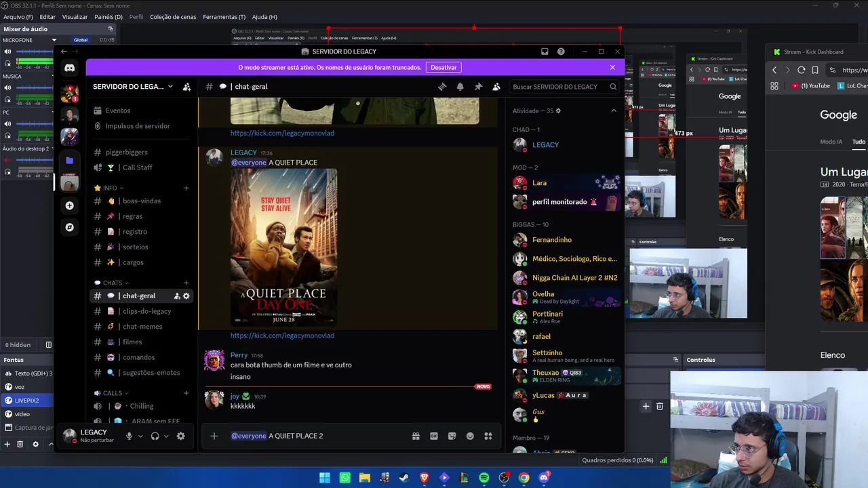Viewport: 868px width, 488px height.
Task: Remove selected source with trash icon
Action: point(20,444)
